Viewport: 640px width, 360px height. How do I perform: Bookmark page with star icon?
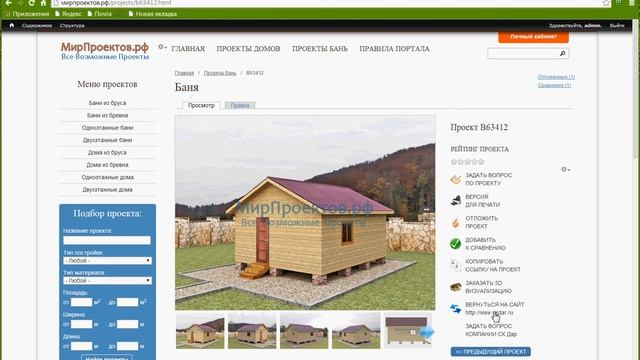coord(607,3)
